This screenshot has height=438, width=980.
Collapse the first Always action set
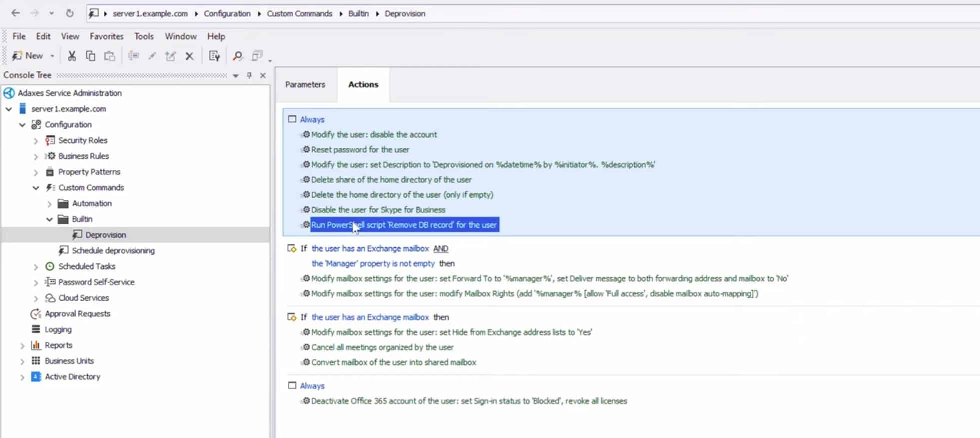(292, 119)
